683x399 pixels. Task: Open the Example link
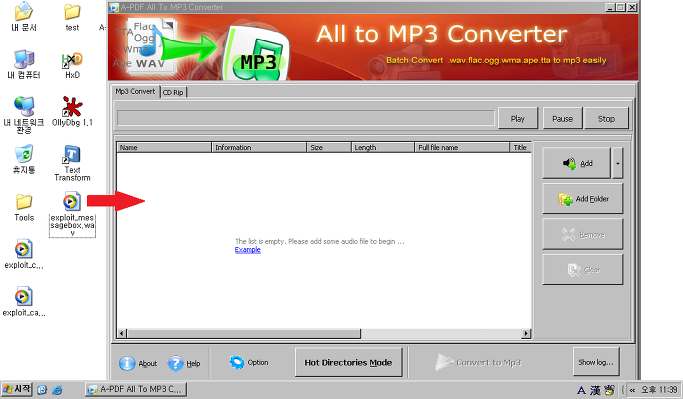point(247,250)
